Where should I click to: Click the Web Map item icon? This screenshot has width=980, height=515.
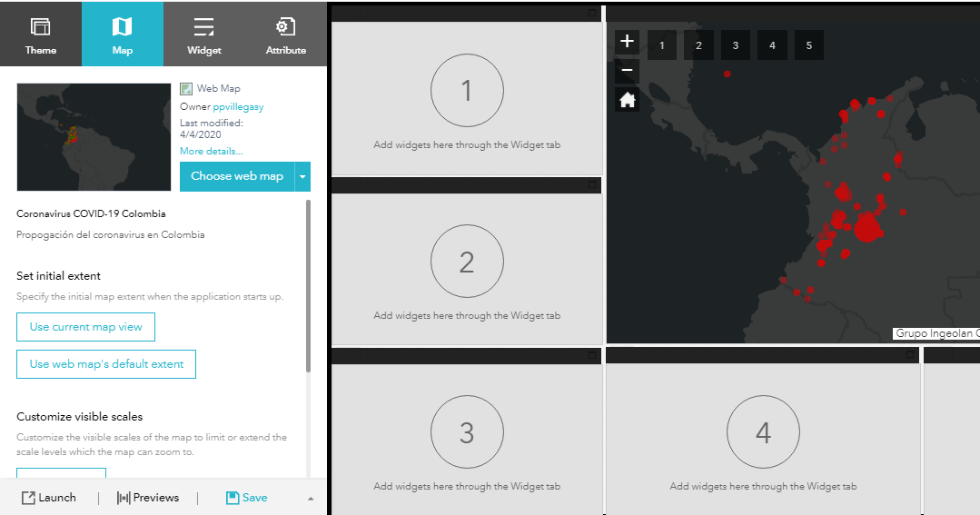(x=185, y=89)
